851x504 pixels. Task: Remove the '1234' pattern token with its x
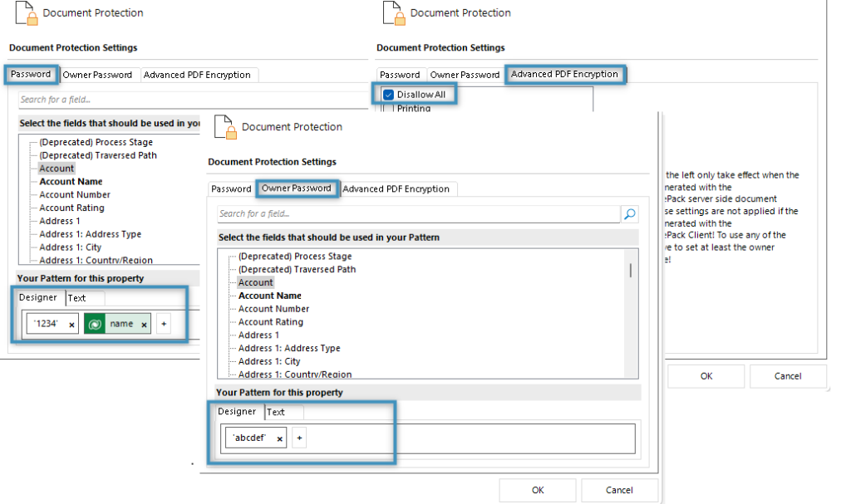(71, 325)
